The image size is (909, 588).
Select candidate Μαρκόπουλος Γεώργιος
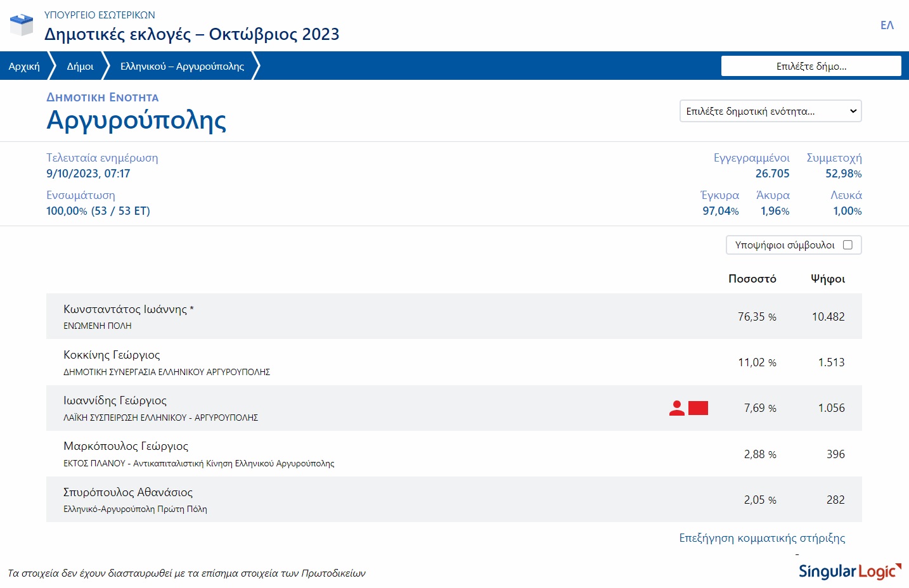[x=126, y=446]
